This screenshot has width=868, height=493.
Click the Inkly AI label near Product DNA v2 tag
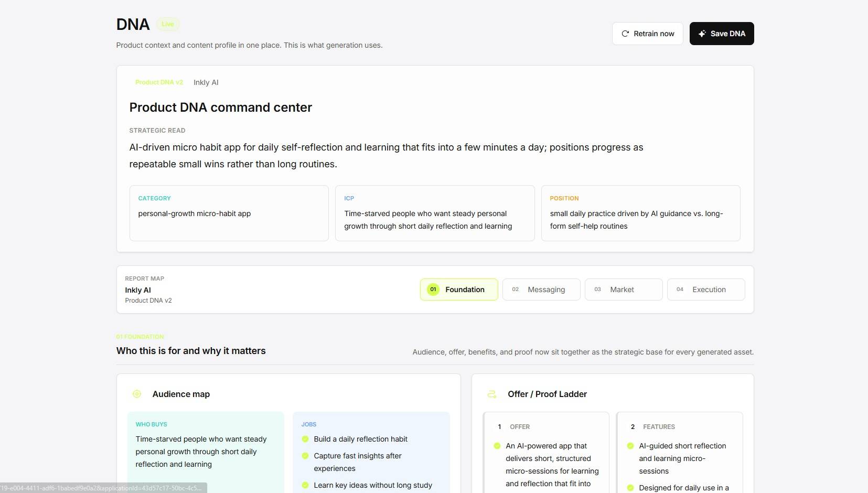206,82
